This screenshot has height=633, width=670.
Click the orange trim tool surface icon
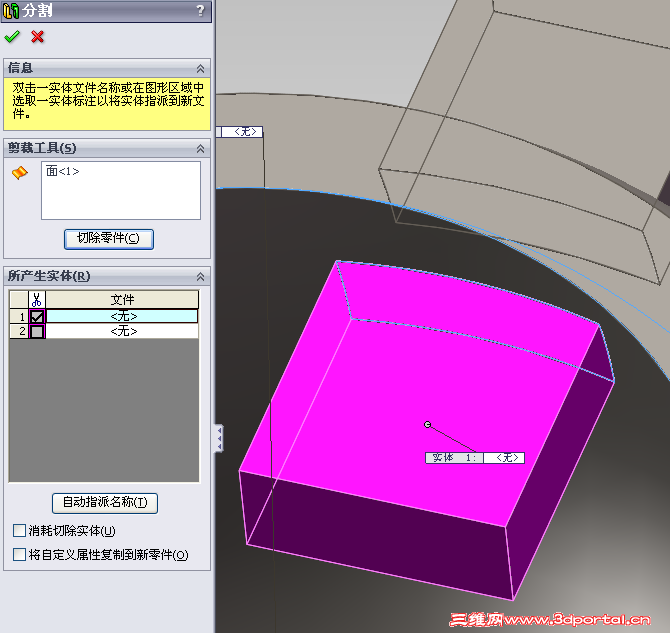point(20,173)
